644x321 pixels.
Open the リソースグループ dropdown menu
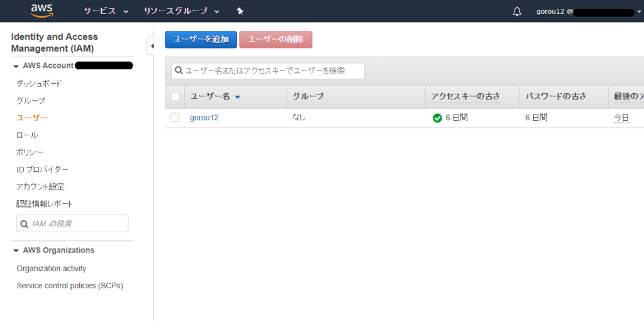click(x=182, y=11)
